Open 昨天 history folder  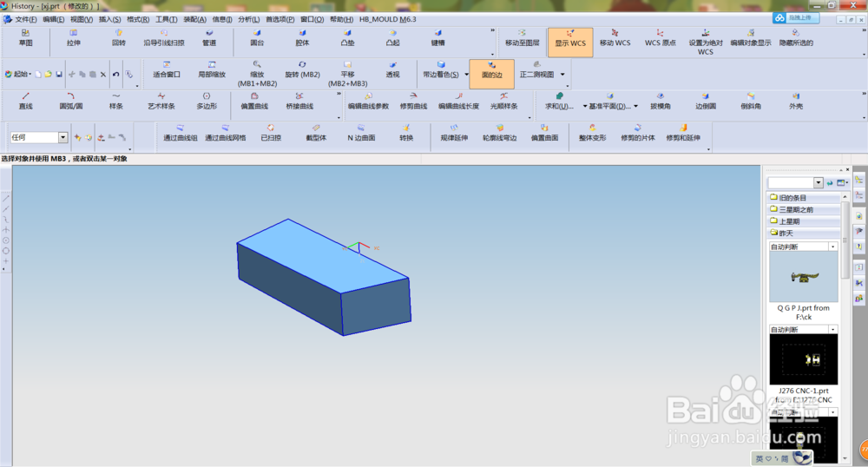[x=805, y=233]
